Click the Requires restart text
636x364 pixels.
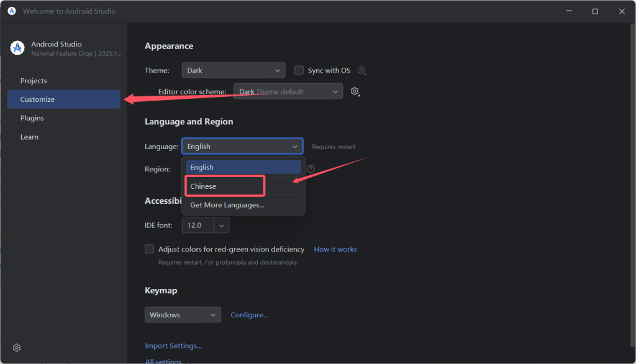[334, 147]
